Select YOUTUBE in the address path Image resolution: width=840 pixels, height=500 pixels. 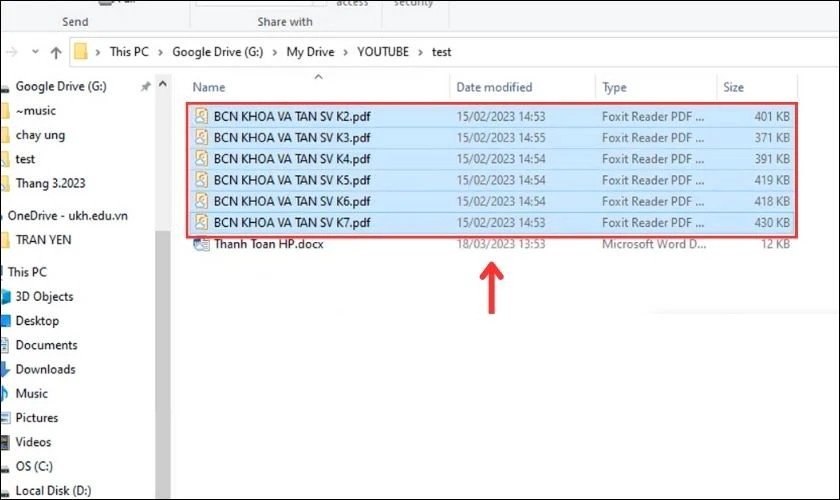coord(383,52)
